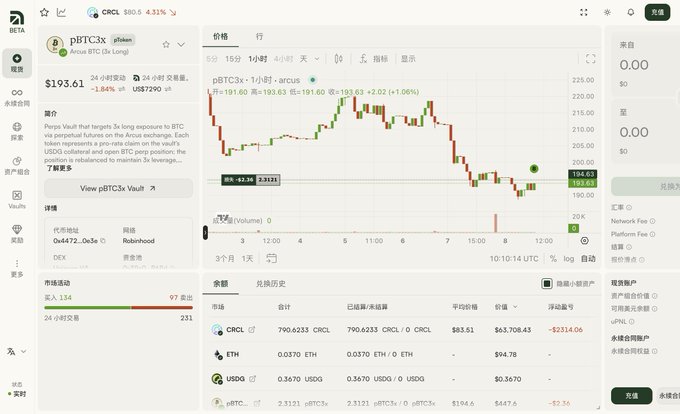
Task: Click the green B buy marker on chart
Action: tap(534, 169)
